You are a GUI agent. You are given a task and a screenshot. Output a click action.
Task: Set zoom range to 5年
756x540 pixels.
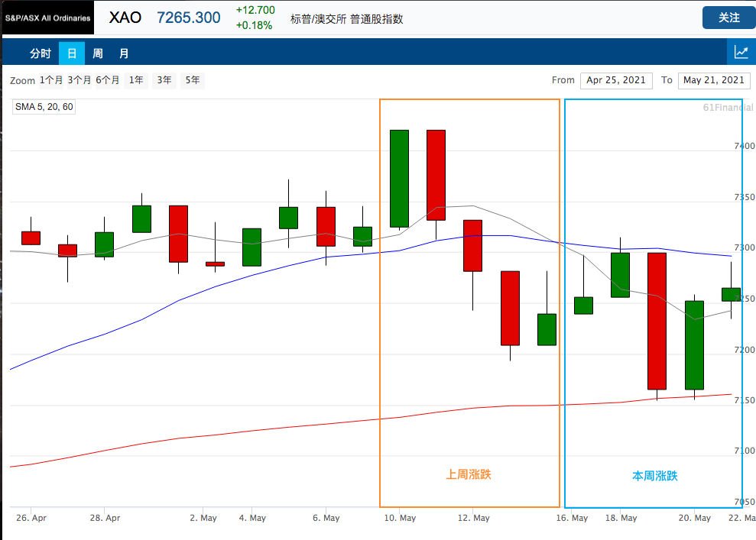[193, 80]
